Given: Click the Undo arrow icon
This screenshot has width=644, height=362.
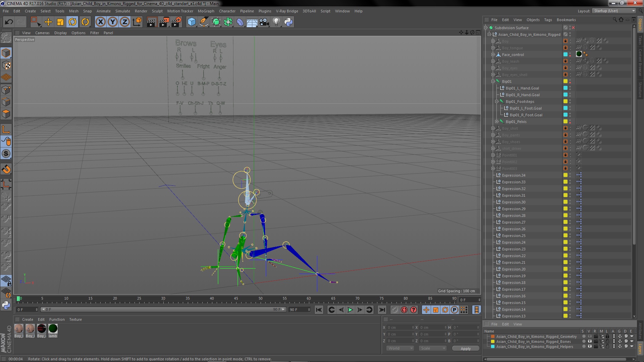Looking at the screenshot, I should 9,22.
